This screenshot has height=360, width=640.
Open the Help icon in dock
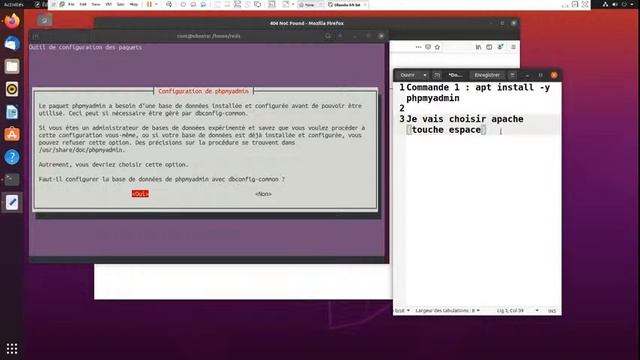[x=12, y=157]
